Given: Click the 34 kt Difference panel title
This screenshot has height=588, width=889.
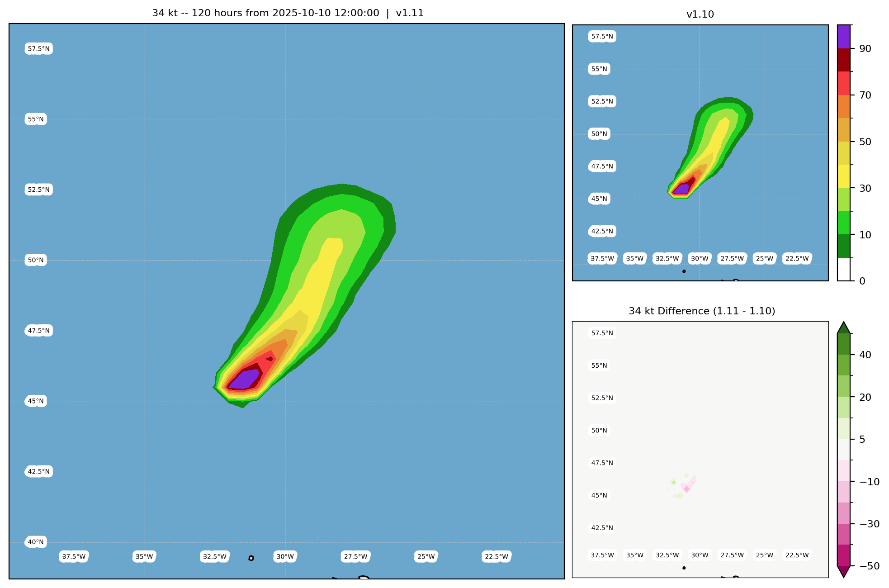Looking at the screenshot, I should pos(702,311).
